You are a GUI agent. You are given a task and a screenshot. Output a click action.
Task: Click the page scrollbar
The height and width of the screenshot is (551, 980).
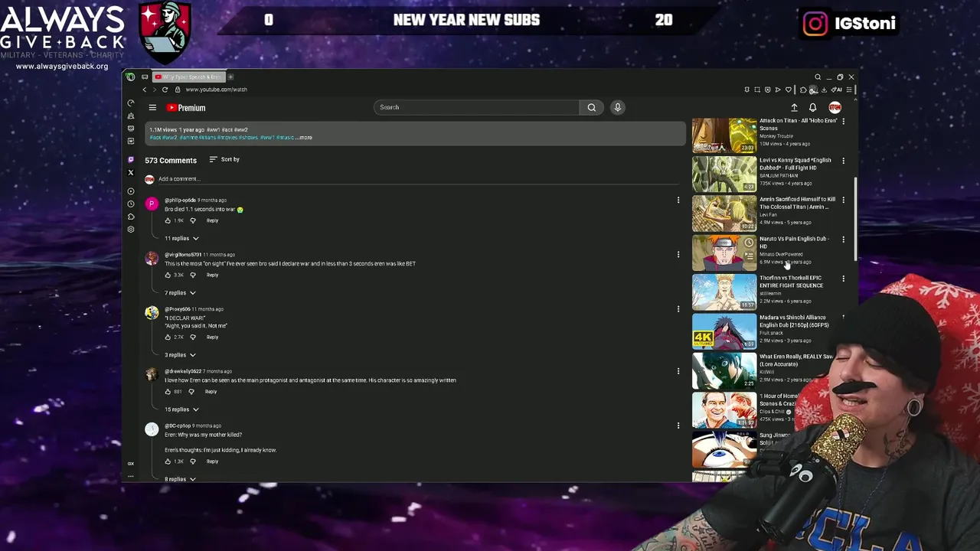854,218
